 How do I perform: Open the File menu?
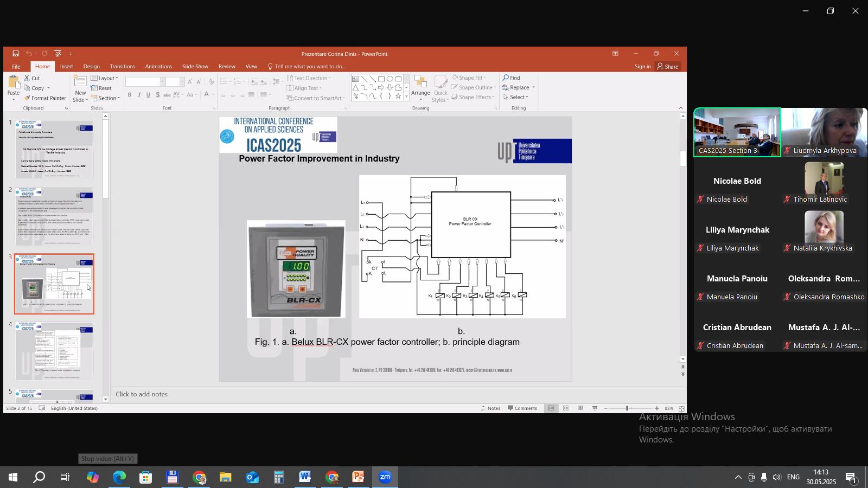pyautogui.click(x=16, y=67)
